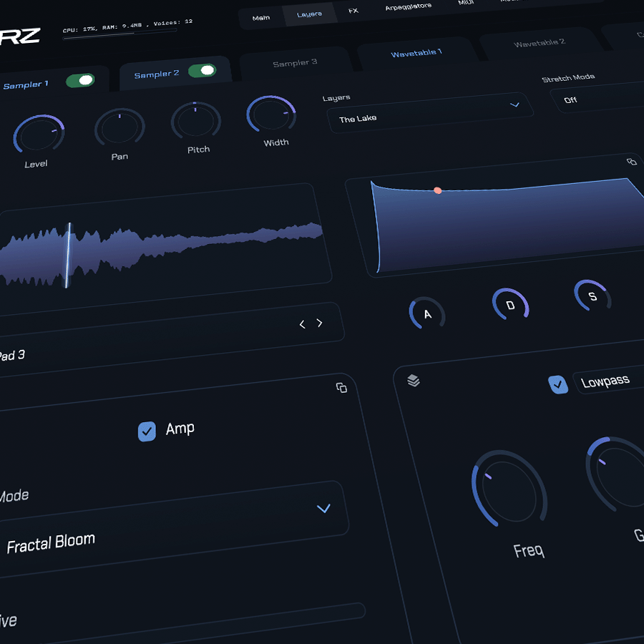Go to previous sample with left arrow
This screenshot has width=644, height=644.
click(x=302, y=324)
